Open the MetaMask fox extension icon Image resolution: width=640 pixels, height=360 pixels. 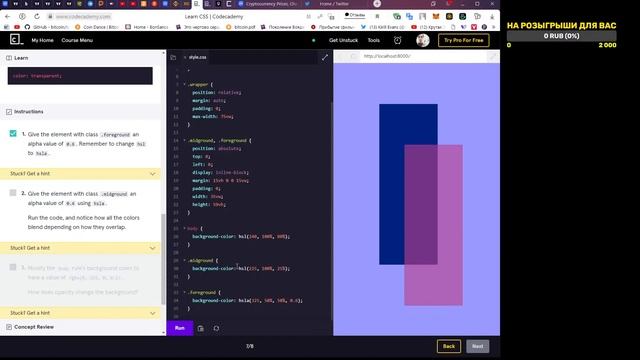pyautogui.click(x=436, y=16)
